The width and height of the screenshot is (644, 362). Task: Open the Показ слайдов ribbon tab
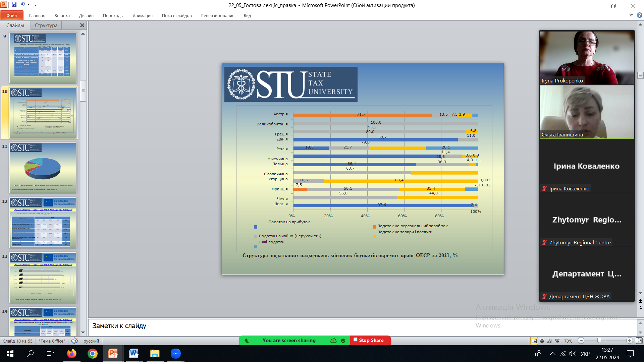[177, 15]
